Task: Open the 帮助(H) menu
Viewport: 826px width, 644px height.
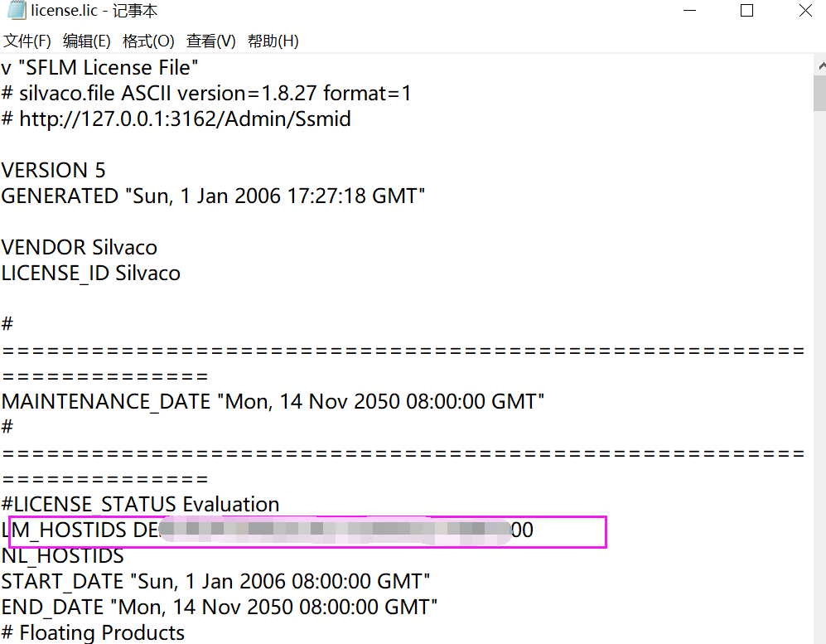Action: pyautogui.click(x=273, y=41)
